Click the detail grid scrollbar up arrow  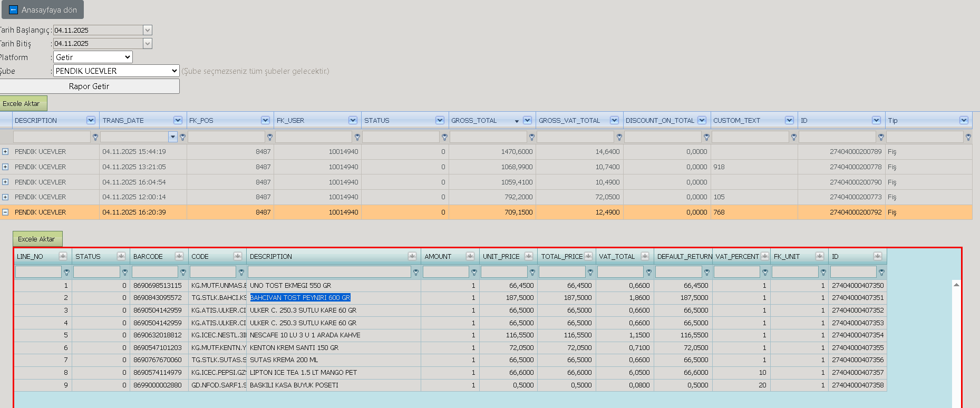(956, 285)
